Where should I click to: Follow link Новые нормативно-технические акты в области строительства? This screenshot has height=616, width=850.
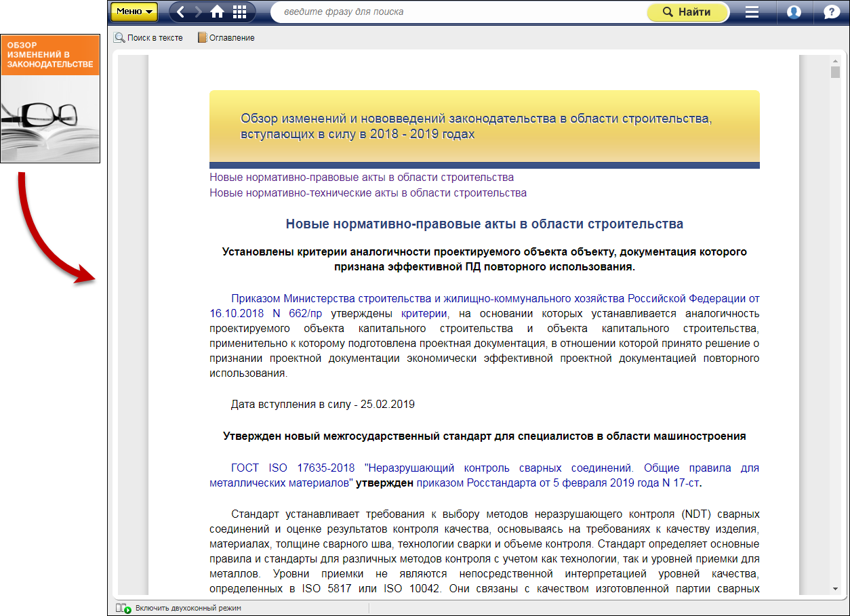368,193
